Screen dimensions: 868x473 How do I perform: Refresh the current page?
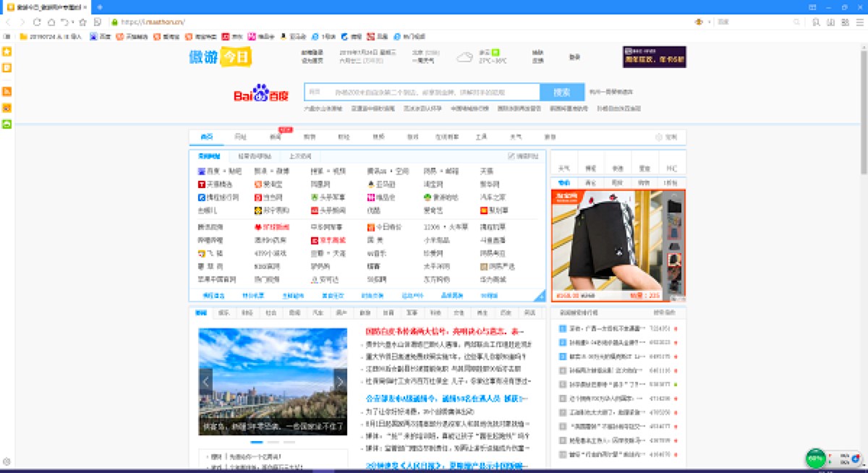(x=38, y=22)
